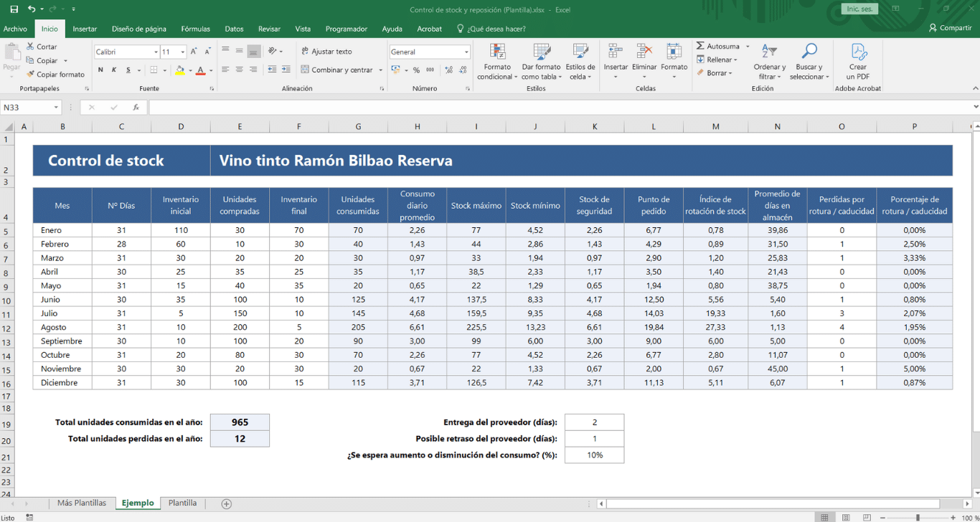Toggle bold formatting (N)
Screen dimensions: 980x522
(100, 70)
